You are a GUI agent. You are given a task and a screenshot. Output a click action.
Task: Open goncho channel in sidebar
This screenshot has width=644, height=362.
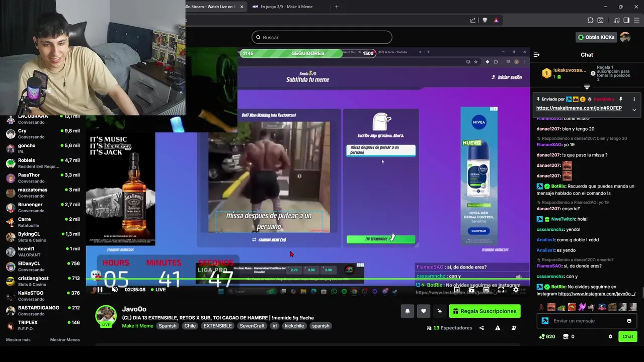click(x=43, y=148)
